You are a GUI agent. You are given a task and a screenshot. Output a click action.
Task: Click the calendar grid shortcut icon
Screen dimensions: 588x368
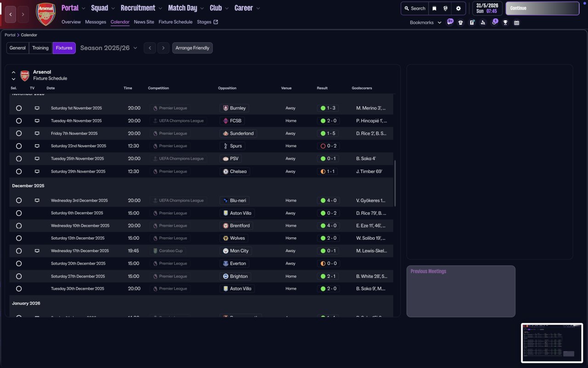click(x=516, y=23)
